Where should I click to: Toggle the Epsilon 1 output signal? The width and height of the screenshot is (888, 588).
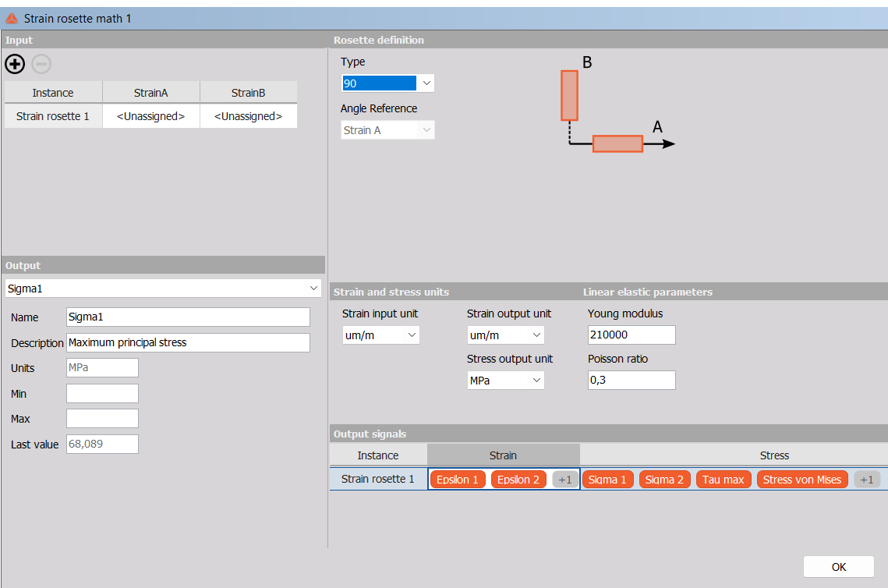458,480
